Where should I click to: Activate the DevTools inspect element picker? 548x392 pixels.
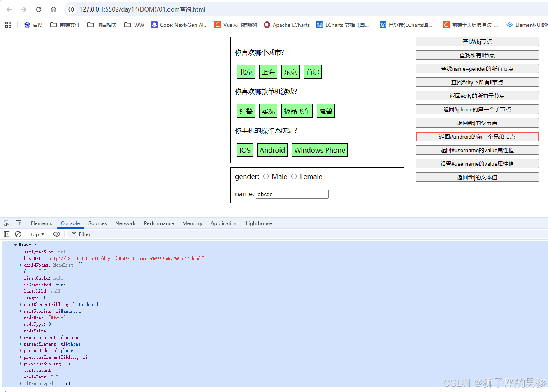click(7, 223)
